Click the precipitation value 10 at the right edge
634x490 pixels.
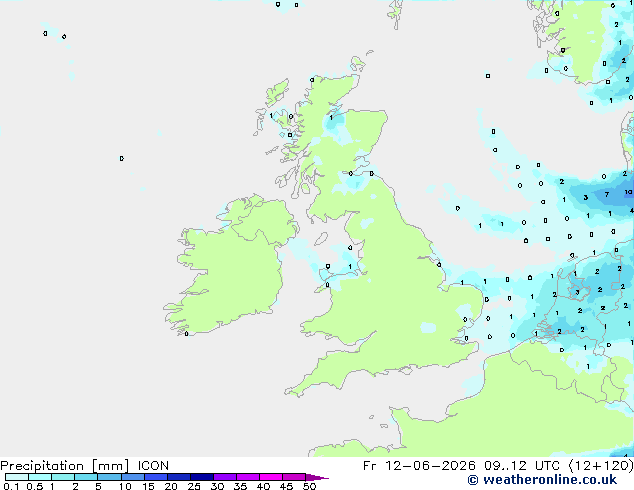tap(628, 192)
